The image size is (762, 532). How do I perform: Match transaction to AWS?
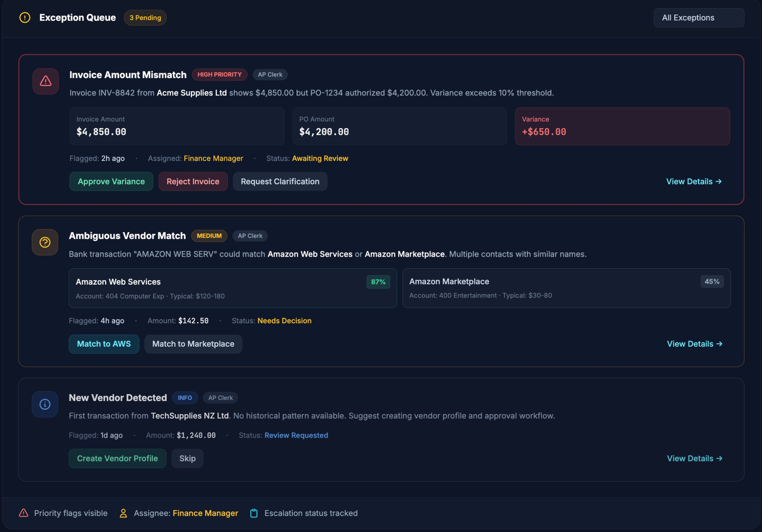pos(104,344)
